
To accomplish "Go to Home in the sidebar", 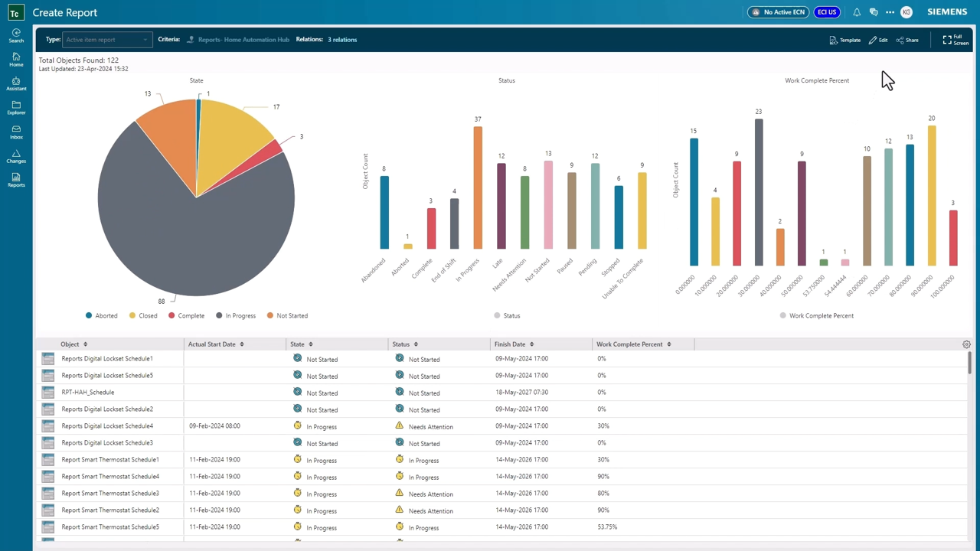I will tap(16, 60).
